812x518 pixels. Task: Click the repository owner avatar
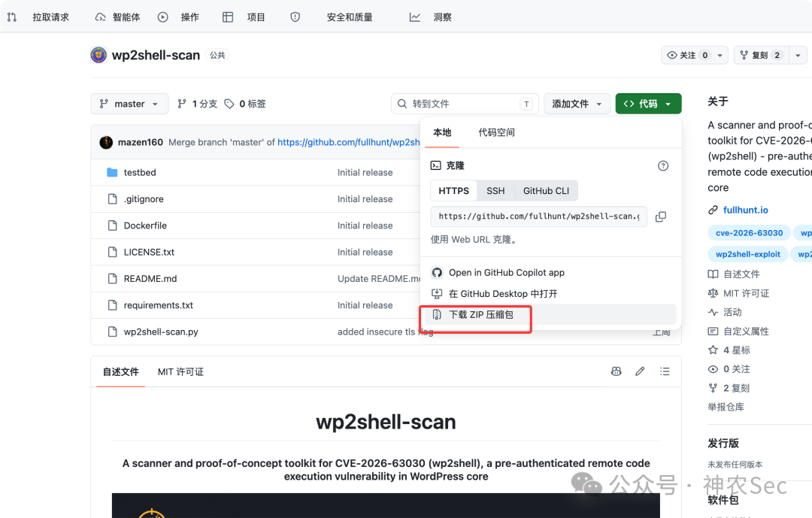click(x=98, y=55)
